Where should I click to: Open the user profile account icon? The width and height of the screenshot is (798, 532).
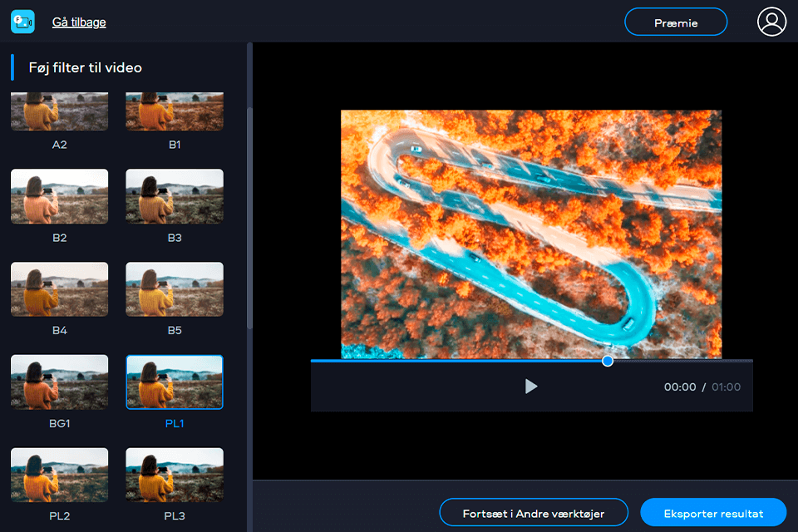pyautogui.click(x=771, y=22)
